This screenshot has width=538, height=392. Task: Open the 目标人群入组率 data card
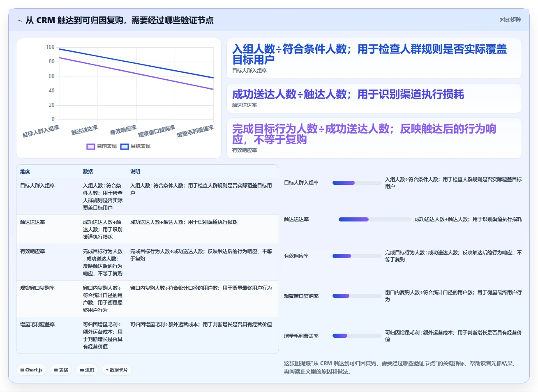(374, 58)
